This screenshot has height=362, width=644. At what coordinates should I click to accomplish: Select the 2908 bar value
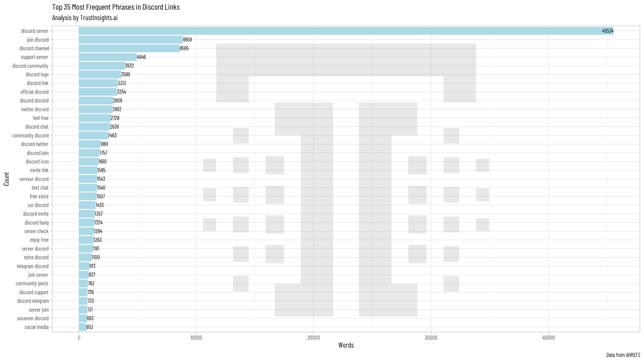pos(117,101)
